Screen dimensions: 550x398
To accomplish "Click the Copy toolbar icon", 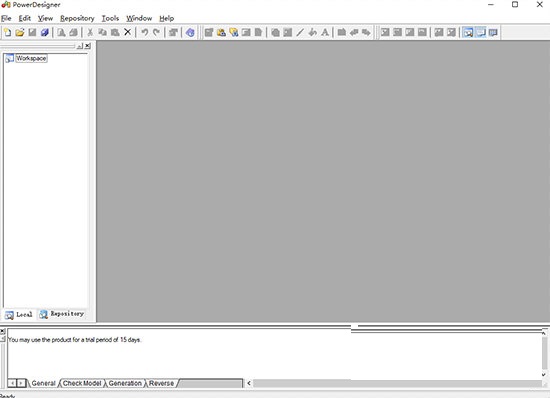I will tap(102, 33).
